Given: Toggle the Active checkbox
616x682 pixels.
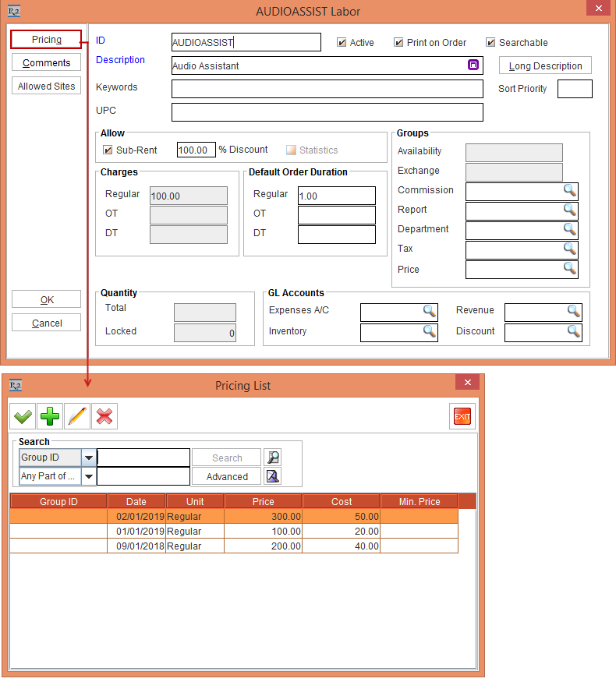Looking at the screenshot, I should pos(342,43).
